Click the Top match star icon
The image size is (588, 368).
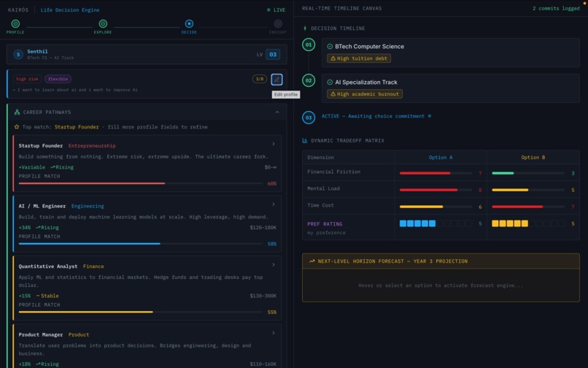point(17,127)
